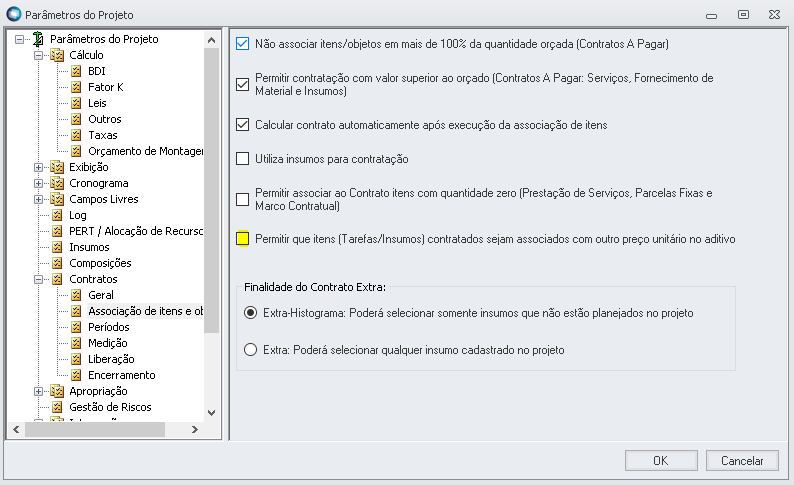The width and height of the screenshot is (794, 485).
Task: Click the Insumos tree icon
Action: pyautogui.click(x=57, y=247)
